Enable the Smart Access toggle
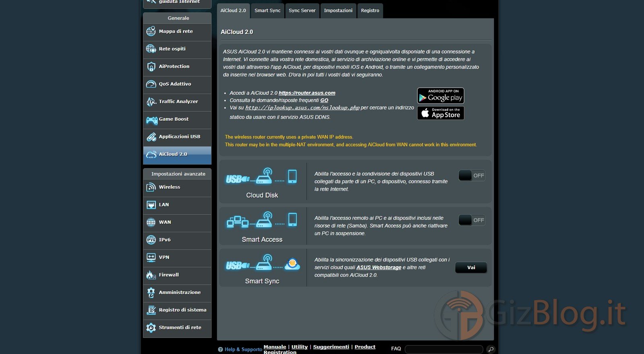This screenshot has width=644, height=354. 472,220
